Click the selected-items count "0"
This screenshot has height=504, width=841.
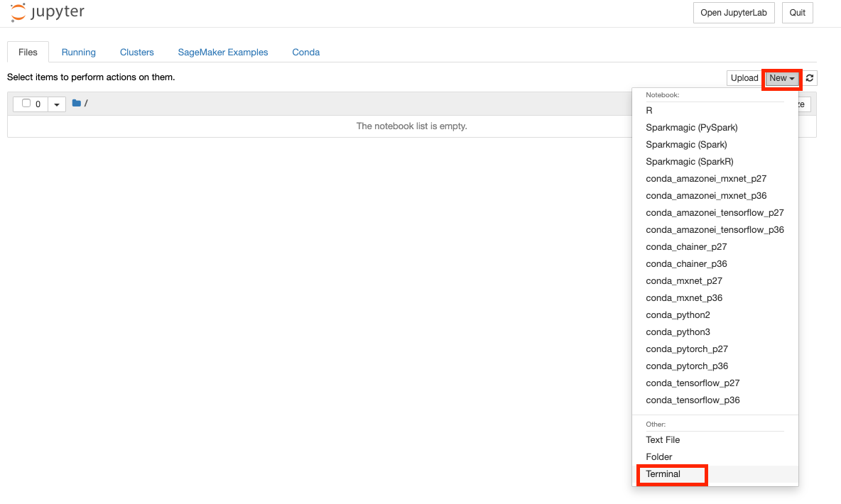[38, 104]
